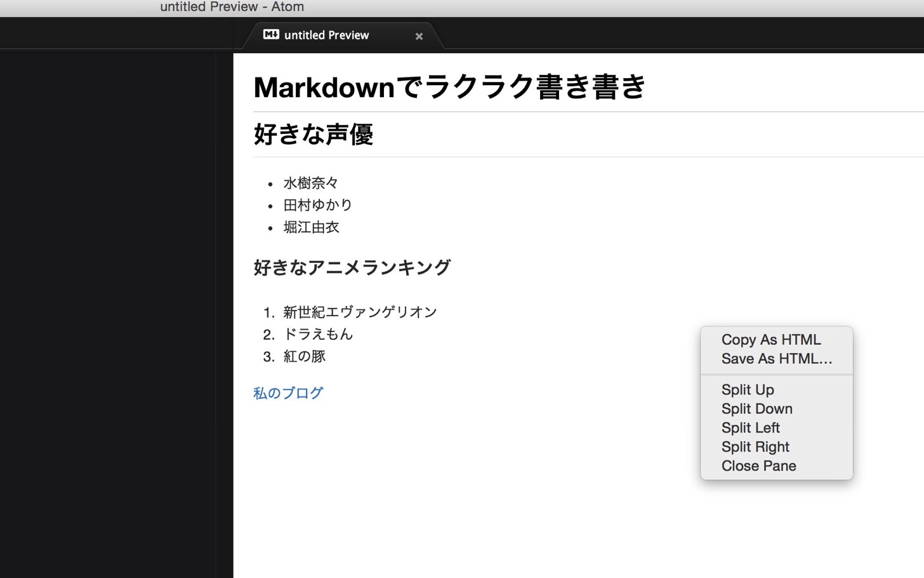The image size is (924, 578).
Task: Click the bullet item 堀江由衣
Action: (311, 227)
